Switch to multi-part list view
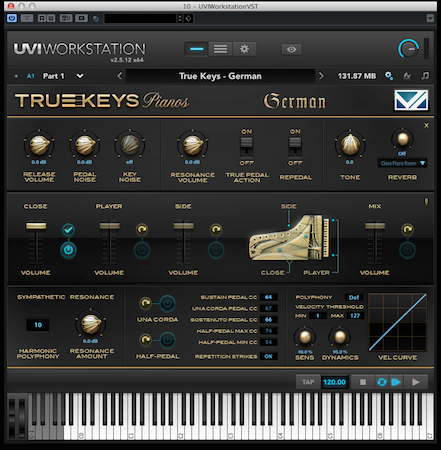This screenshot has height=450, width=441. [x=220, y=49]
